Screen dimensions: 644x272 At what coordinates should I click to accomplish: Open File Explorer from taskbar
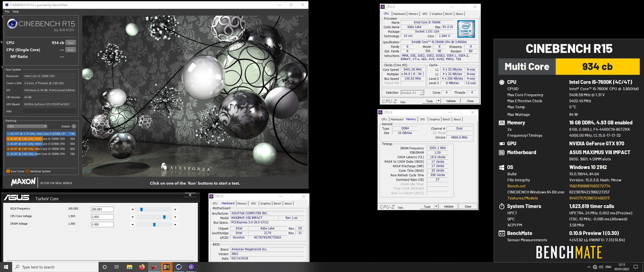click(x=129, y=267)
